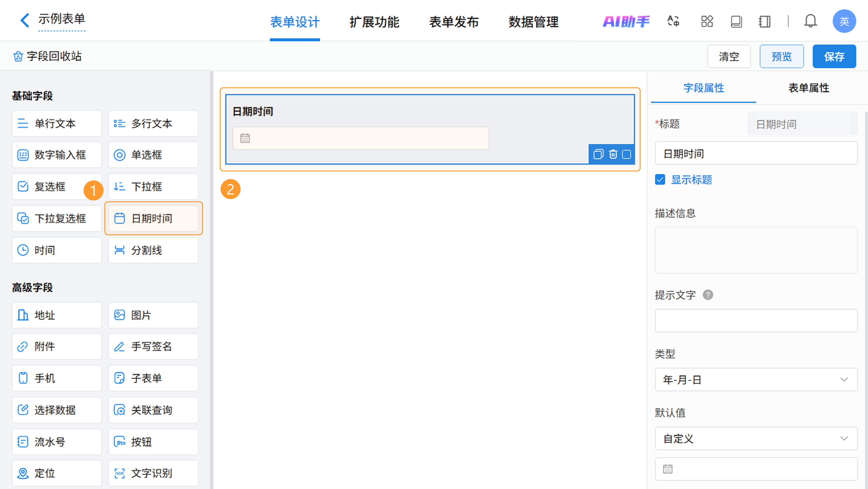The height and width of the screenshot is (489, 868).
Task: Switch to the 表单属性 tab
Action: tap(808, 88)
